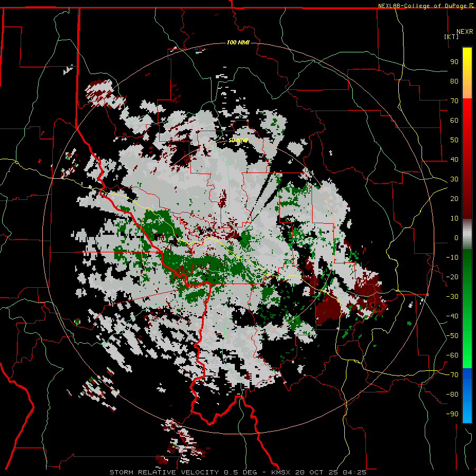The width and height of the screenshot is (476, 476).
Task: Click the -70 value on velocity scale
Action: (452, 375)
